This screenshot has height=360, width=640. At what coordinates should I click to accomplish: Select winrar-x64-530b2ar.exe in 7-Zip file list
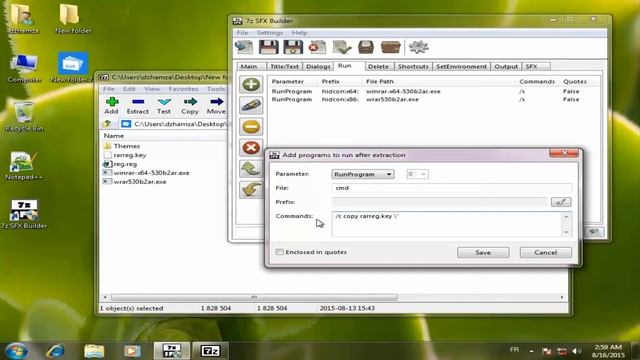pos(151,173)
